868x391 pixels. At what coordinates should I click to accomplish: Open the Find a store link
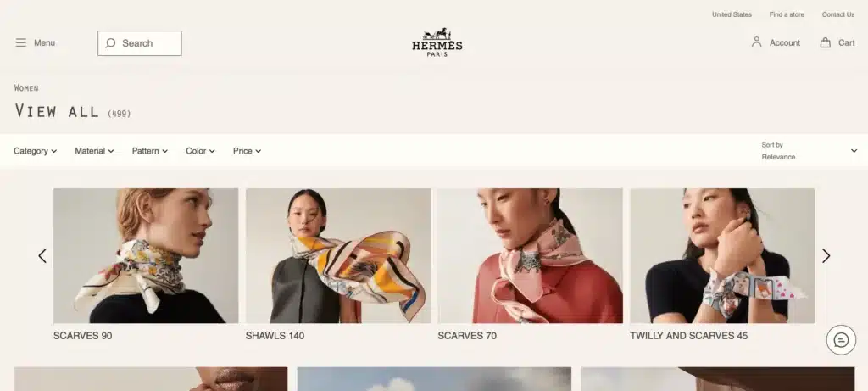(787, 14)
